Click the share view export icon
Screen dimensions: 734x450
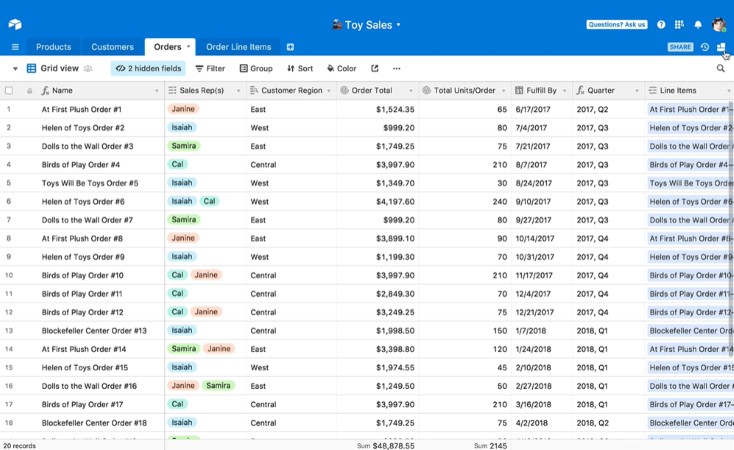(x=374, y=68)
